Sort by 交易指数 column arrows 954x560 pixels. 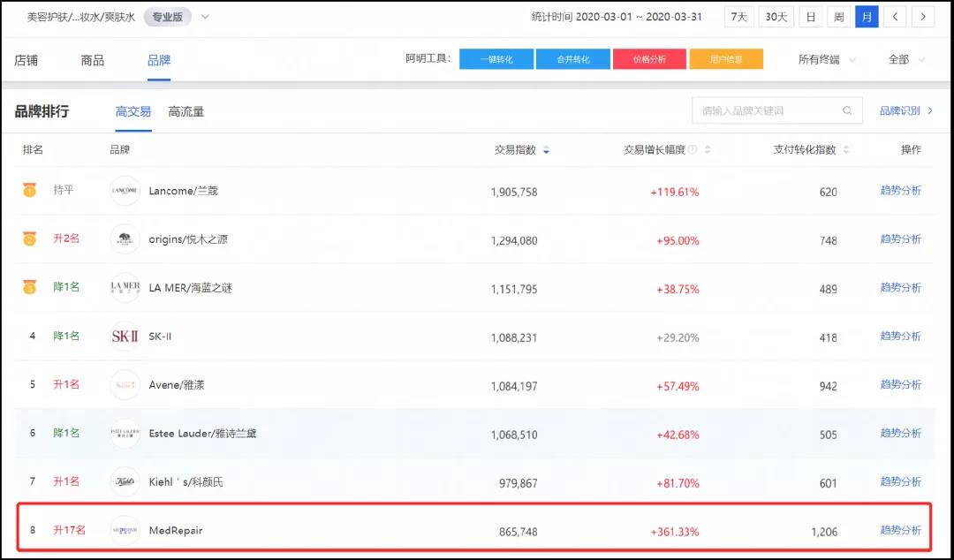click(547, 150)
